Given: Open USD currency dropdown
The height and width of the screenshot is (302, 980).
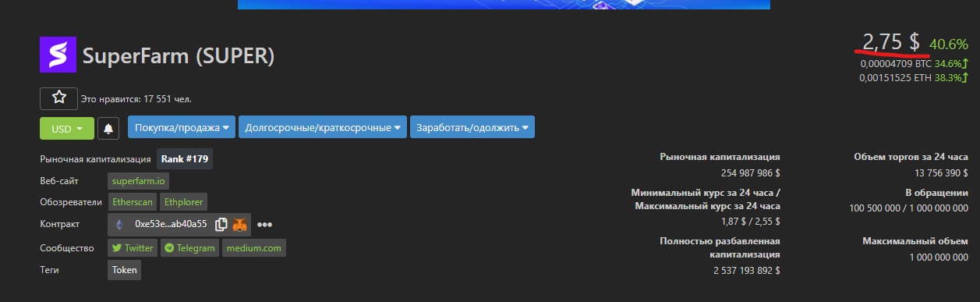Looking at the screenshot, I should click(x=67, y=128).
